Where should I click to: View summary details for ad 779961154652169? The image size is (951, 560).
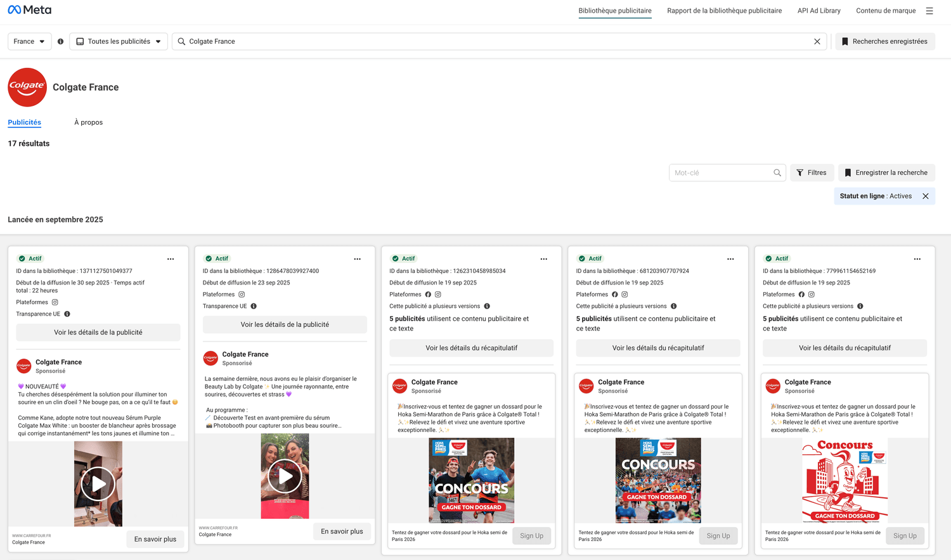[844, 348]
